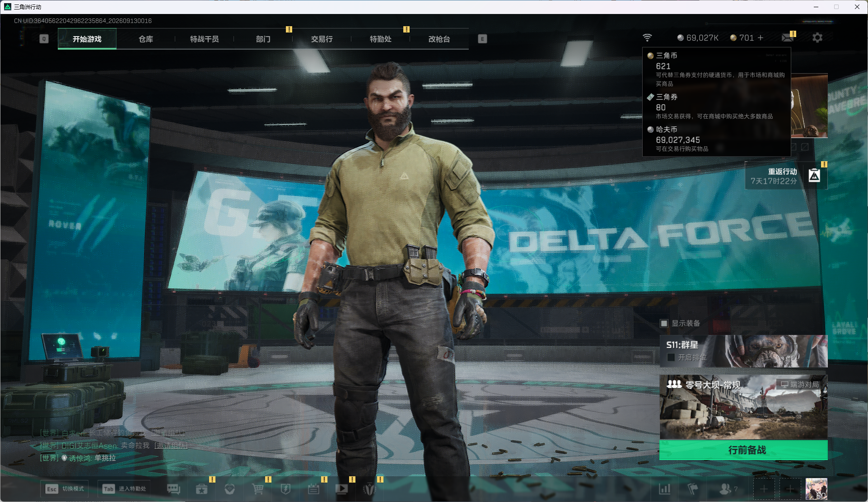
Task: Click the flags icon in bottom bar
Action: (x=692, y=489)
